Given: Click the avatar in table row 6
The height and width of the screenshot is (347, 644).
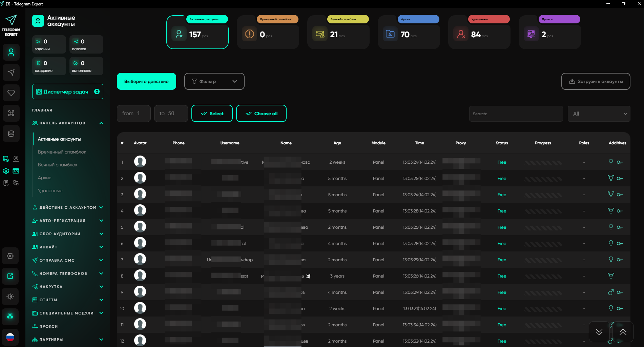Looking at the screenshot, I should pos(140,243).
